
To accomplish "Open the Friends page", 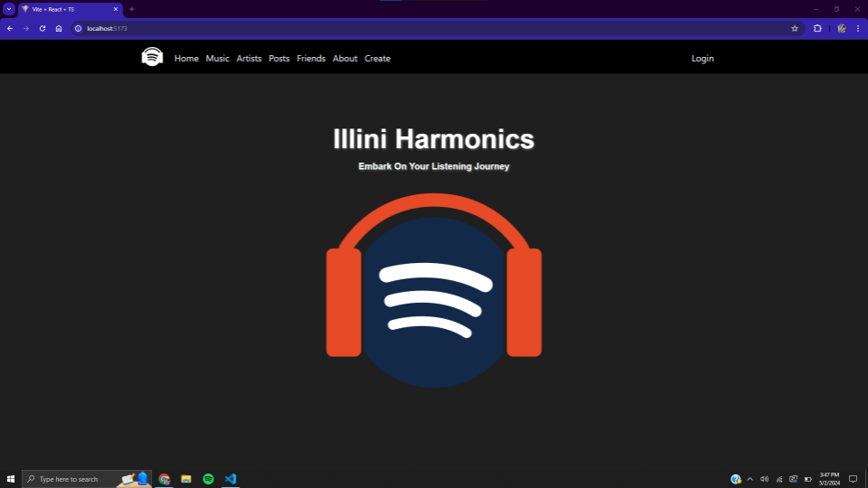I will point(311,59).
